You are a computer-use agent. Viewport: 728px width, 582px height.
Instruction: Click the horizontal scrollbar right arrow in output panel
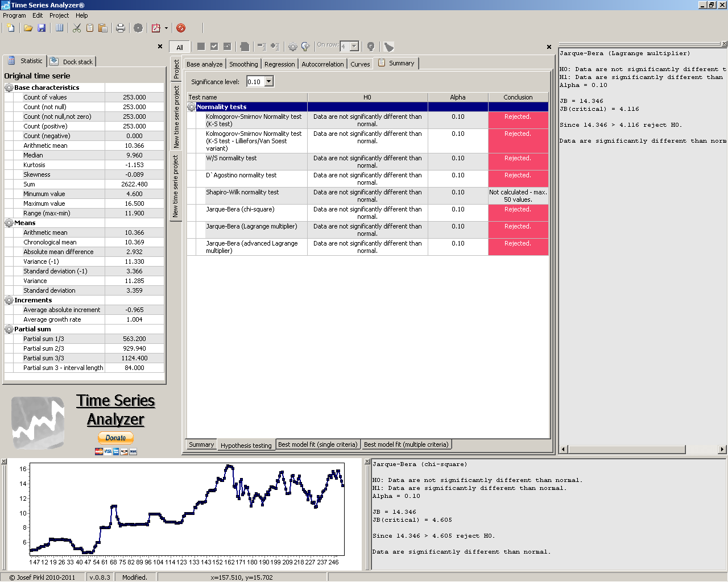point(722,449)
